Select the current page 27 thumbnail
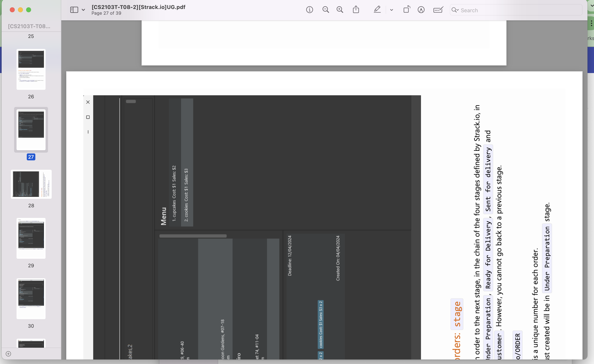 (31, 130)
